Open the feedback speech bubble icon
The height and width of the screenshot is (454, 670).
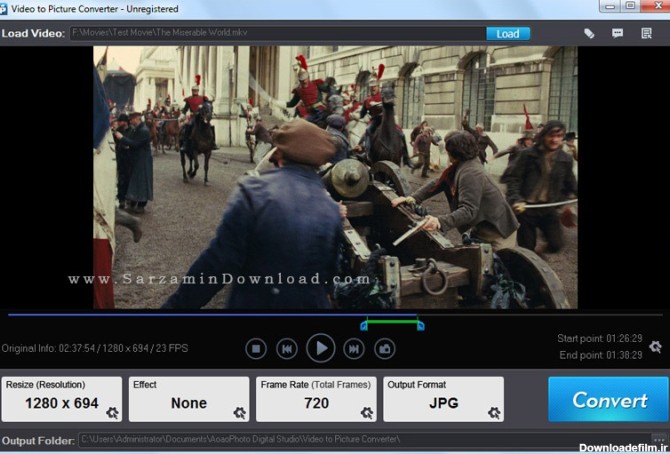point(618,33)
